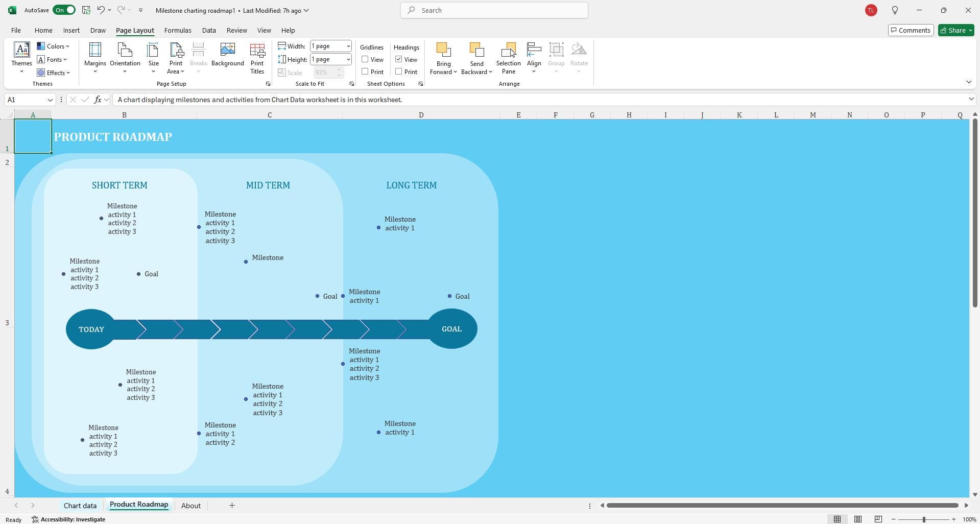The height and width of the screenshot is (524, 980).
Task: Add a new worksheet with the plus
Action: click(x=231, y=505)
